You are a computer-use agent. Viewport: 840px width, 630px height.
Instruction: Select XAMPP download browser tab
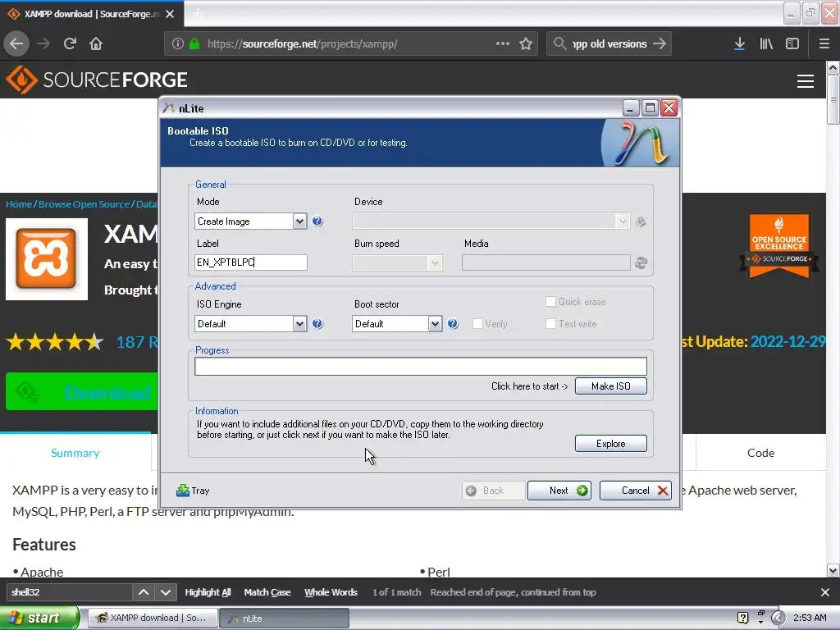(x=92, y=14)
